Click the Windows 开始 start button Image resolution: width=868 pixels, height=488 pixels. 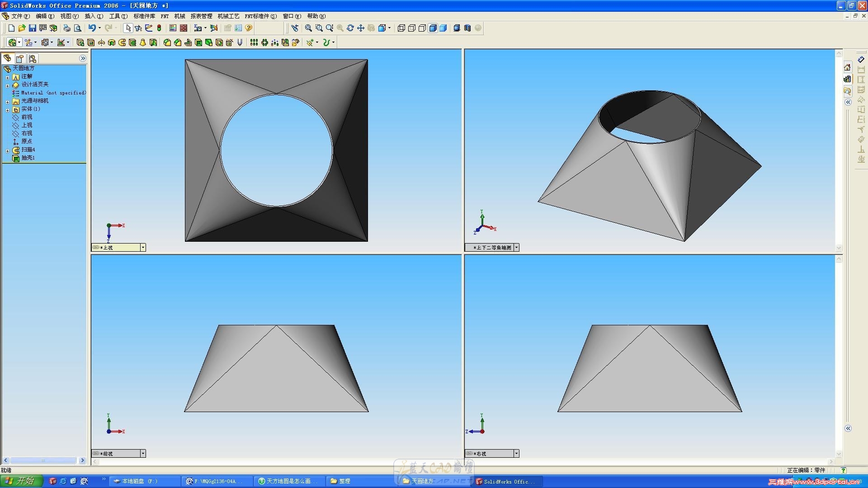(21, 481)
